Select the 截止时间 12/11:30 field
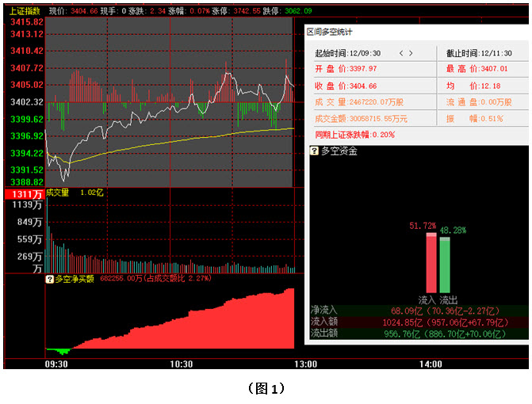Viewport: 532px width, 404px height. [479, 53]
